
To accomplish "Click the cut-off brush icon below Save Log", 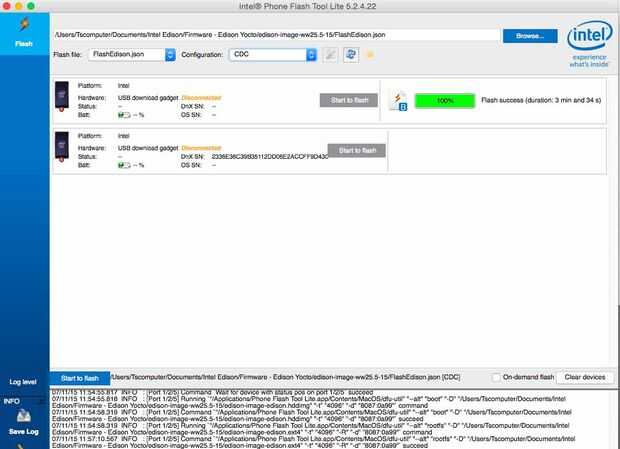I will click(22, 446).
